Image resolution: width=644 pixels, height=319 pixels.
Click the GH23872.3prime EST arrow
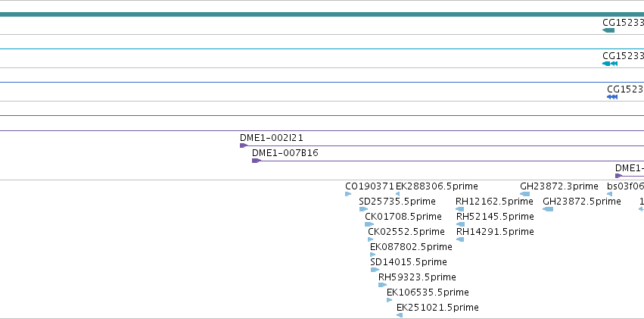point(525,194)
